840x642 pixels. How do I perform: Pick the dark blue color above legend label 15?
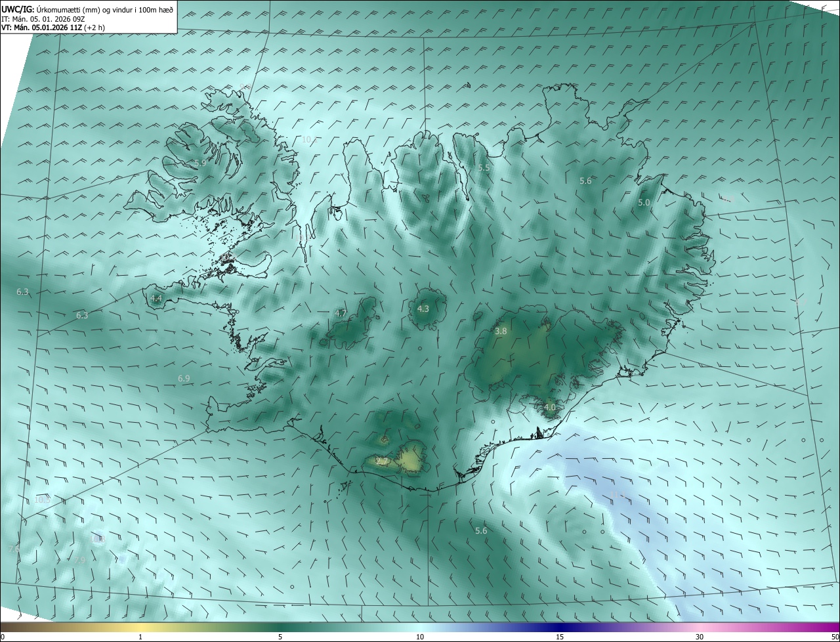[560, 627]
